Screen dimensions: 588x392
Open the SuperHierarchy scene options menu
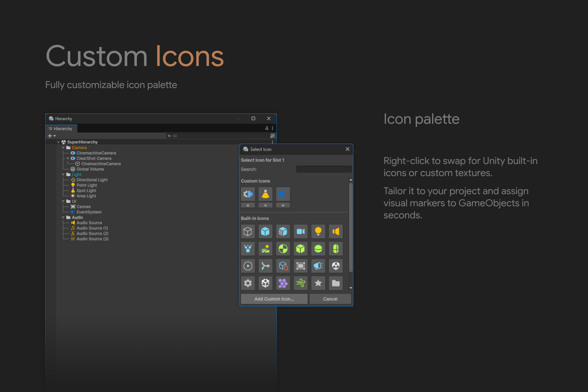[x=272, y=142]
